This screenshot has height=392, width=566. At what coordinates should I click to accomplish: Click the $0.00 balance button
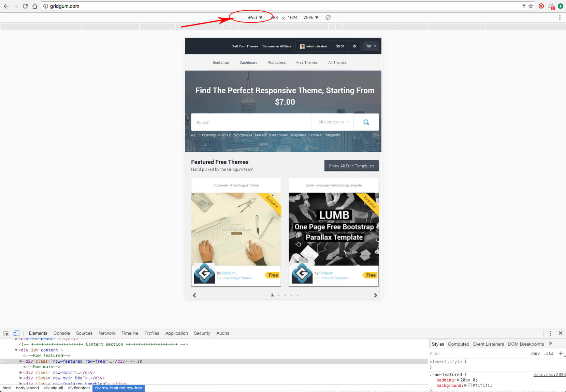point(340,46)
